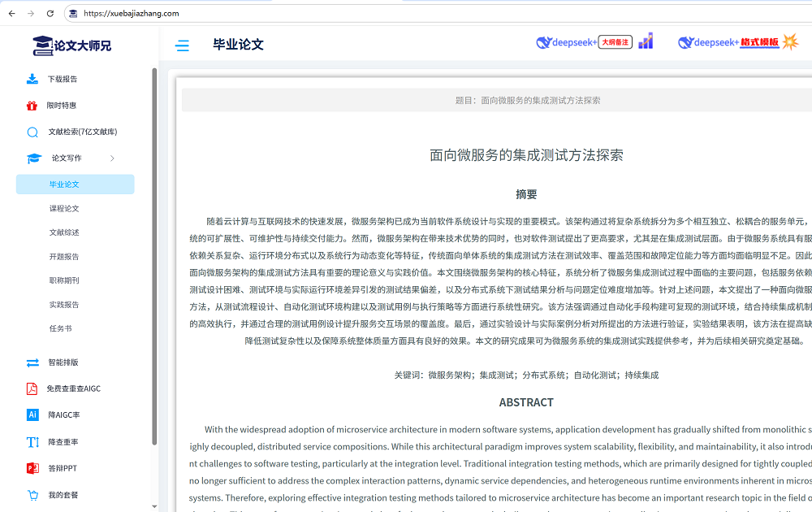Viewport: 812px width, 512px height.
Task: Click the browser address bar URL
Action: click(x=132, y=14)
